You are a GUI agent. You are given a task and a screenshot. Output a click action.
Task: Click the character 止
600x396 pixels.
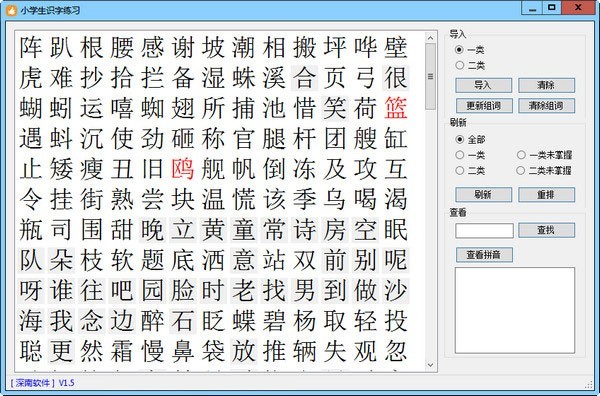click(31, 169)
